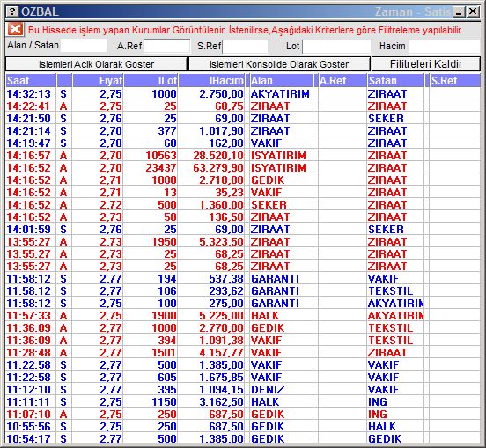Click volume 2.710,00
The width and height of the screenshot is (486, 448).
[x=221, y=180]
